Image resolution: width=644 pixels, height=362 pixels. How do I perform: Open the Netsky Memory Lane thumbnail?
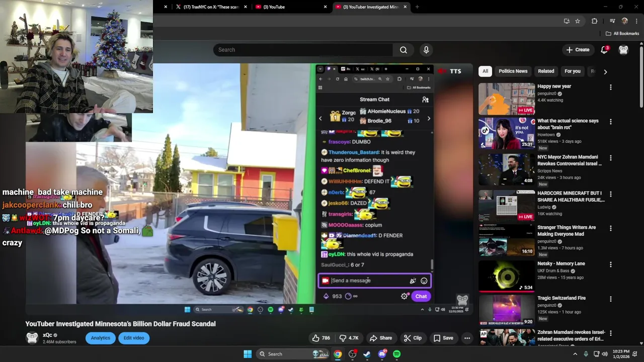tap(507, 276)
